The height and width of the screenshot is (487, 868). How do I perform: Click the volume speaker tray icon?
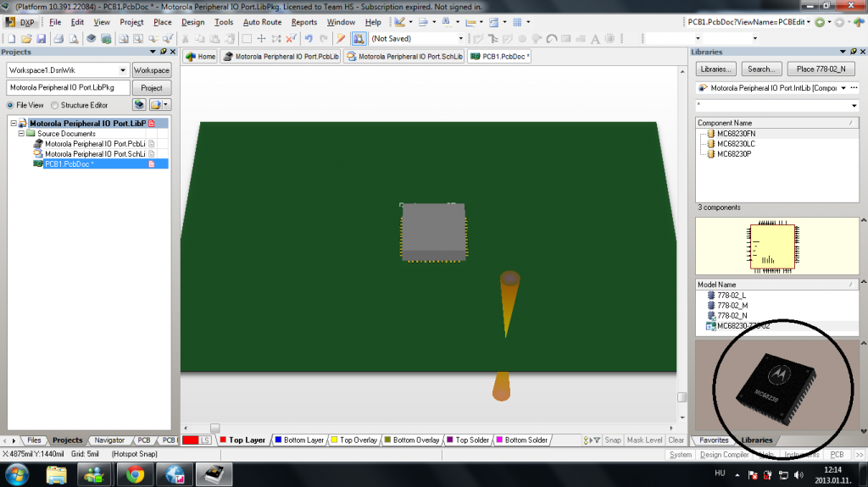(798, 475)
